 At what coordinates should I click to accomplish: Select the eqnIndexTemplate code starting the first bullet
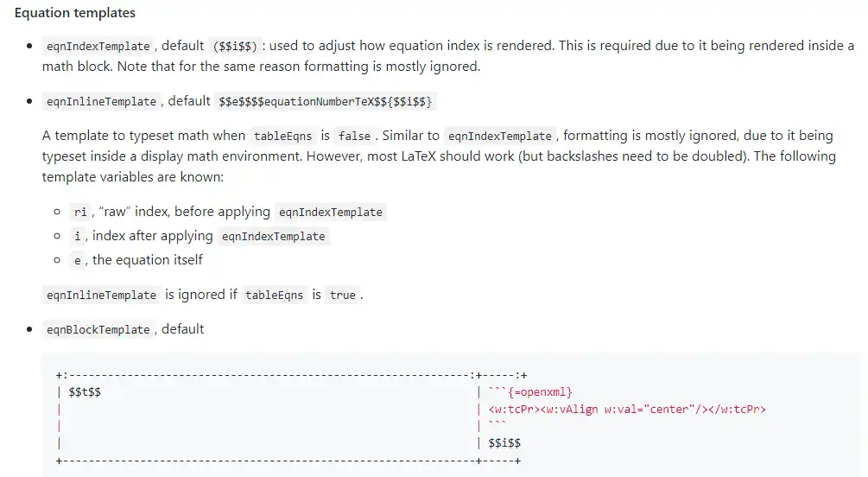(98, 46)
